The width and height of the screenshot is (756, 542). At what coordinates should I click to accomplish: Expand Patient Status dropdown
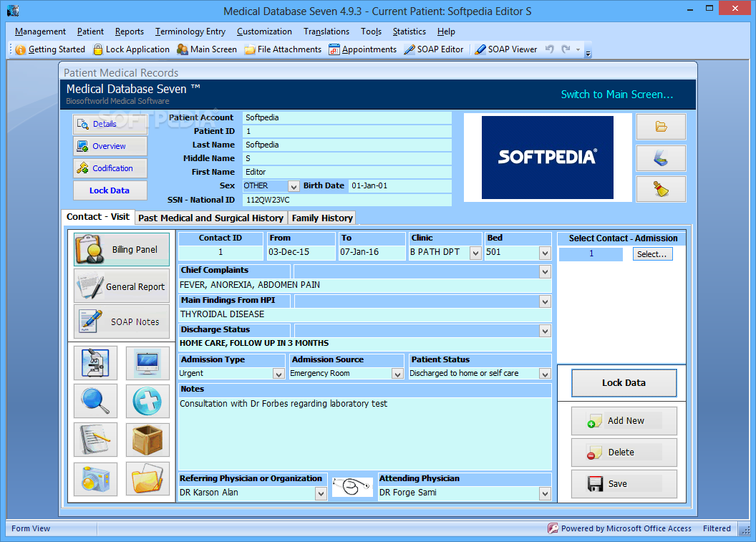coord(545,374)
